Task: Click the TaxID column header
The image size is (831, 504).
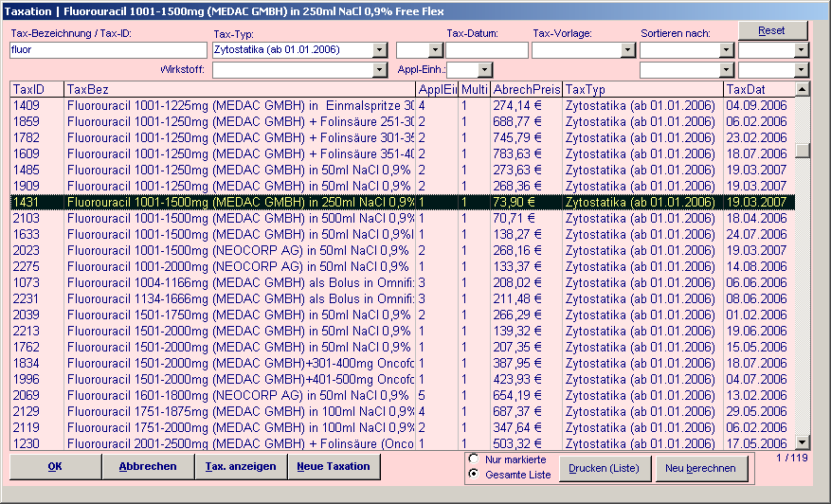Action: coord(37,90)
